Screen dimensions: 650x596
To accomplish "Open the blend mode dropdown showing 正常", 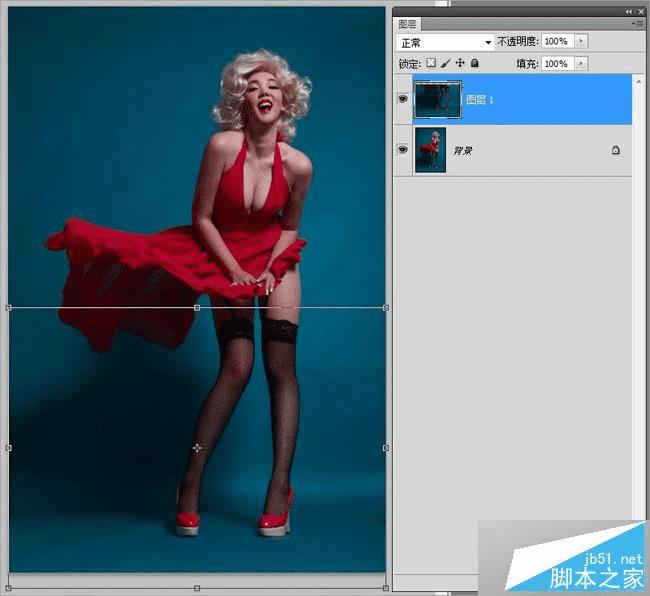I will 446,42.
